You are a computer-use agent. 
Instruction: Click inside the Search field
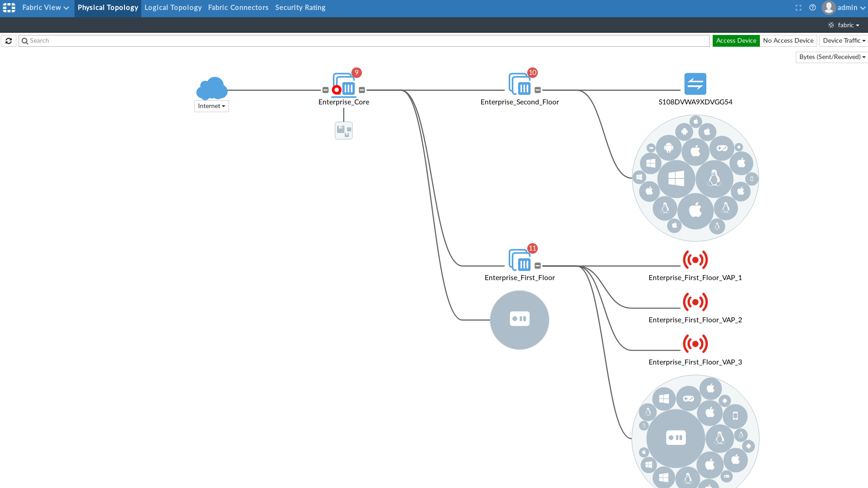182,40
